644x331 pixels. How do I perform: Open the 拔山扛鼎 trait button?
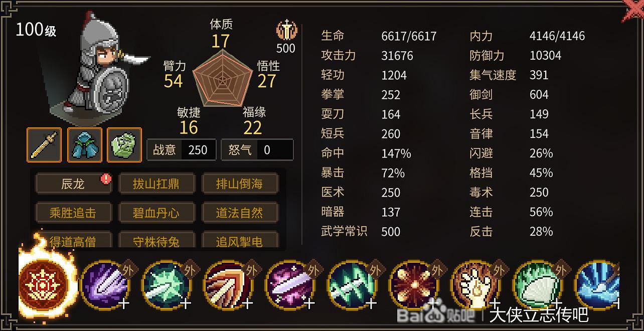coord(156,184)
